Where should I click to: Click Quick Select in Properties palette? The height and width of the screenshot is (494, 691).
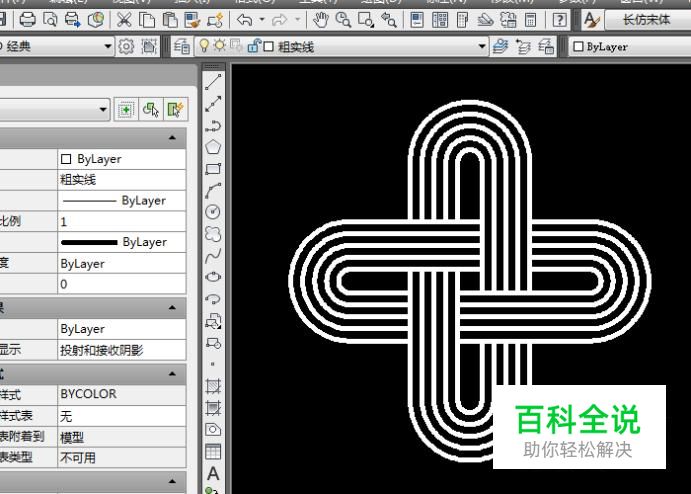point(175,109)
